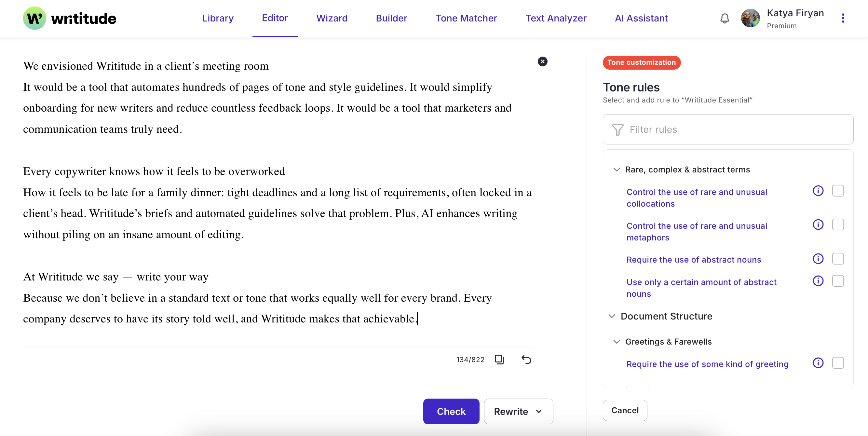Open the notifications bell icon
Image resolution: width=868 pixels, height=436 pixels.
(x=725, y=18)
